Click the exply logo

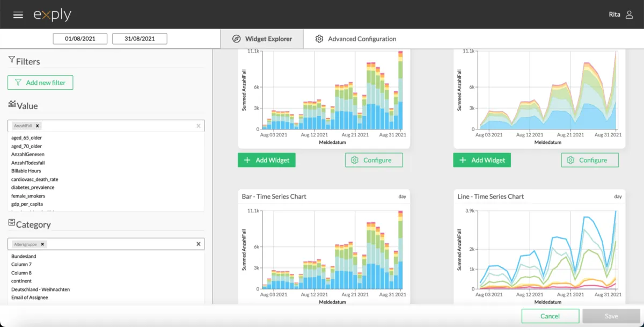click(52, 14)
